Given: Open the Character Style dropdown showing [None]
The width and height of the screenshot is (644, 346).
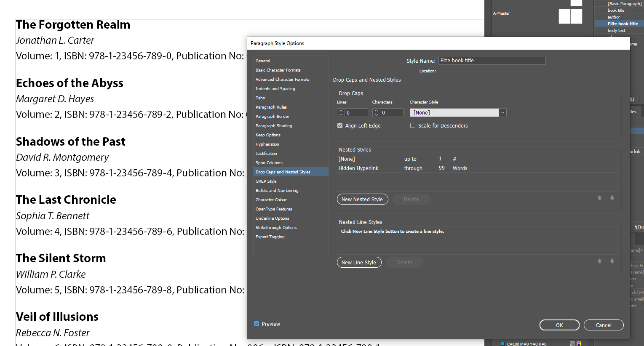Looking at the screenshot, I should [502, 112].
